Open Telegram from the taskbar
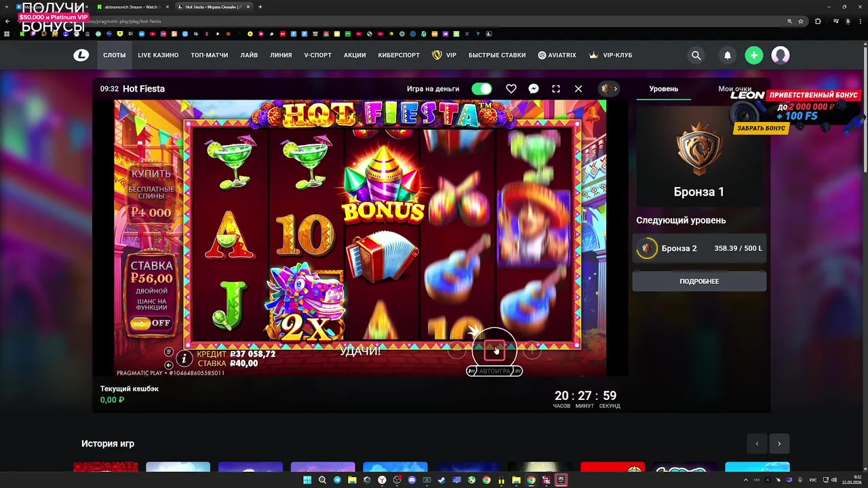Screen dimensions: 868x488 (337, 480)
